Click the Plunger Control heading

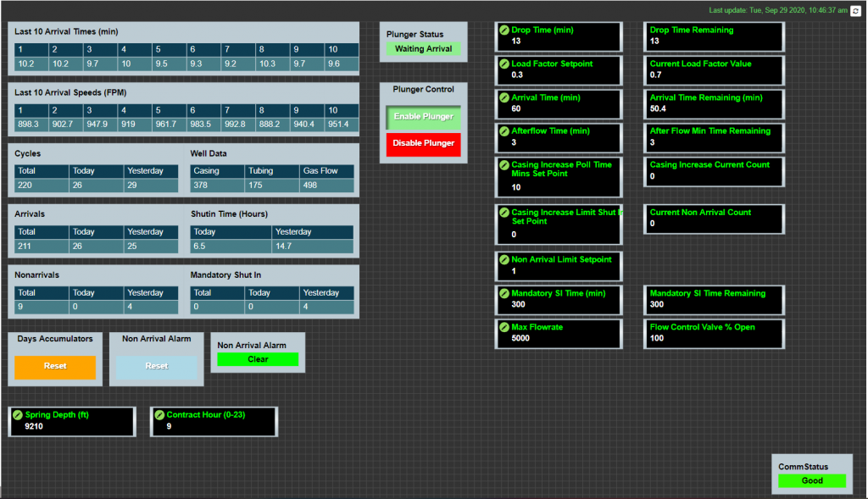coord(424,90)
